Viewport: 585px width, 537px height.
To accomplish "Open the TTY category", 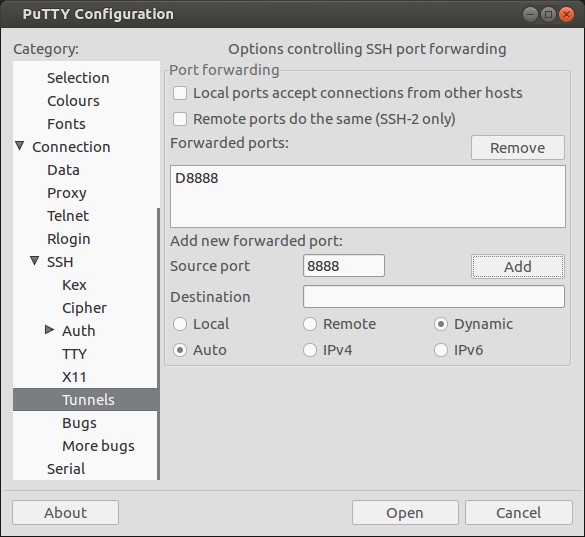I will tap(74, 354).
